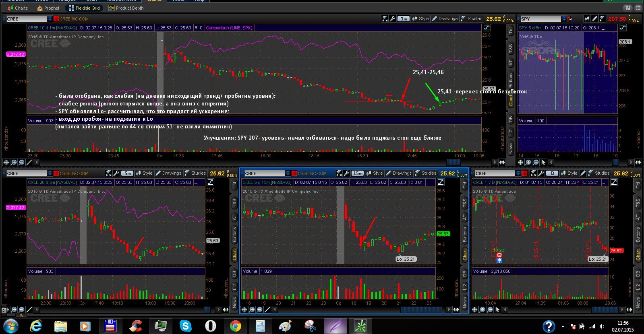This screenshot has width=644, height=334.
Task: Click the pointer cursor icon under daily CREE chart
Action: tap(497, 309)
